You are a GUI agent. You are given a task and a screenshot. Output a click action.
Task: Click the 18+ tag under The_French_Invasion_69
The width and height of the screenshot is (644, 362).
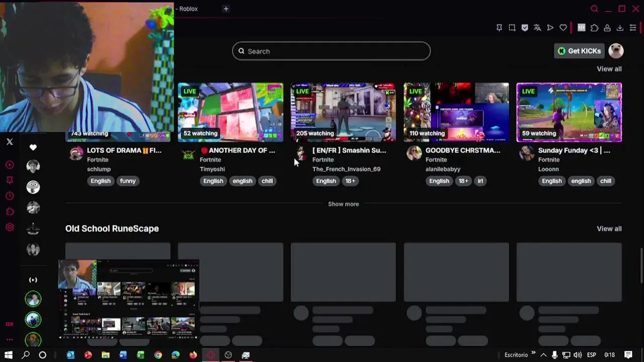350,181
